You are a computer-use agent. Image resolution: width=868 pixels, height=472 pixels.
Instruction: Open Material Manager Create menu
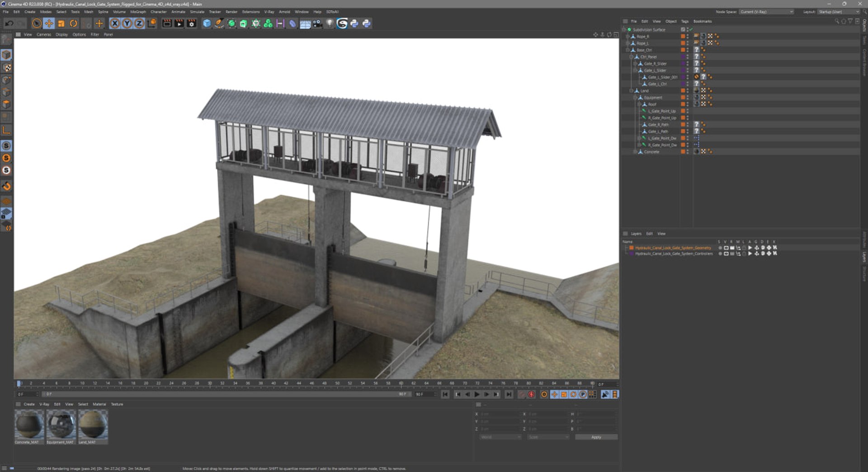click(29, 405)
